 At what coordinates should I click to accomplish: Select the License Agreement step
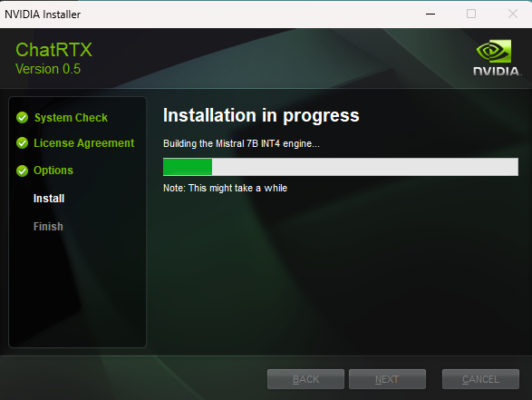pyautogui.click(x=83, y=143)
